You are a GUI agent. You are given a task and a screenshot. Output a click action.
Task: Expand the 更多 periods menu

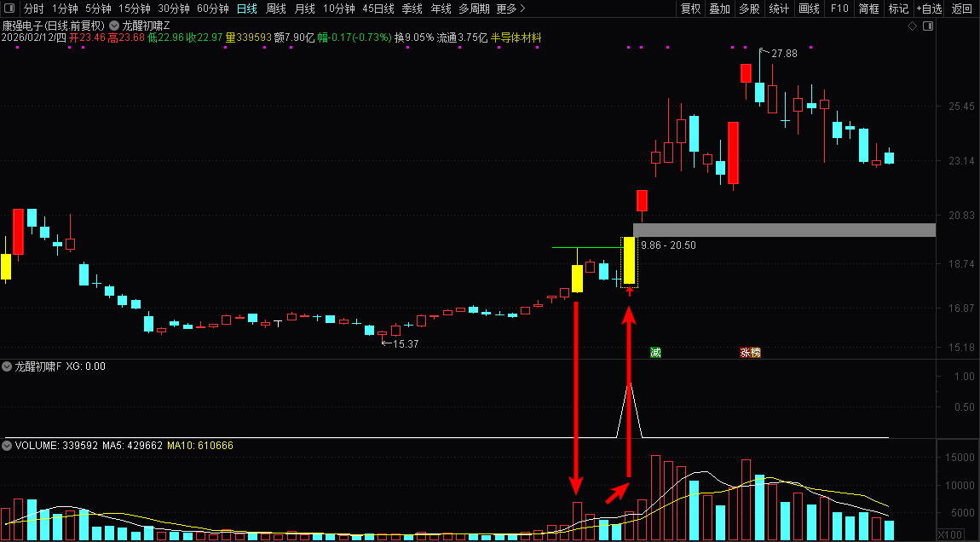point(510,9)
